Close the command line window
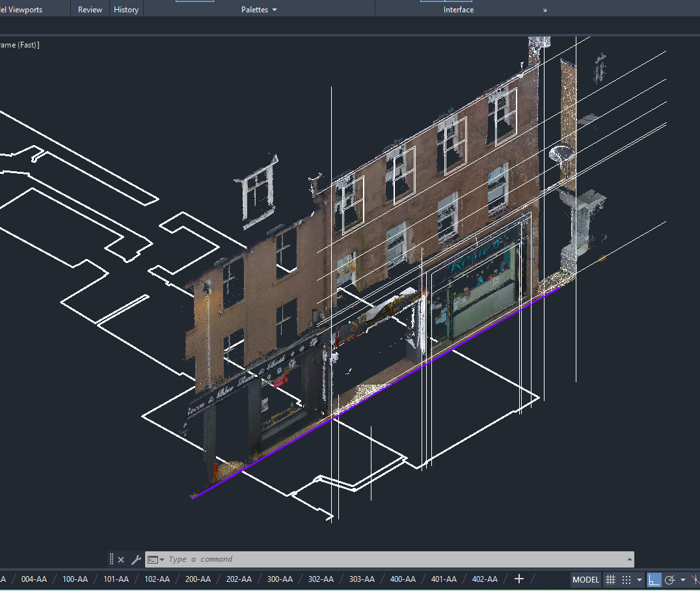 pyautogui.click(x=121, y=560)
